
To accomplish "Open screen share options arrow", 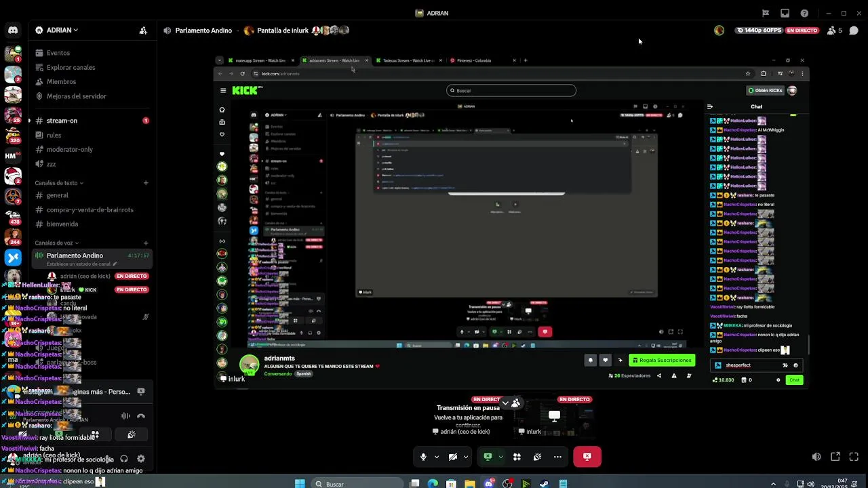I will pos(500,457).
